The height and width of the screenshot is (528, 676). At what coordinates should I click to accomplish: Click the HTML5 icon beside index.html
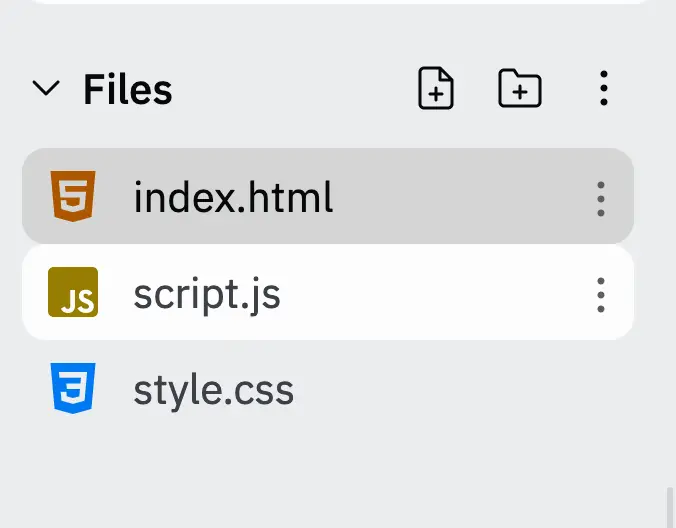pos(73,196)
